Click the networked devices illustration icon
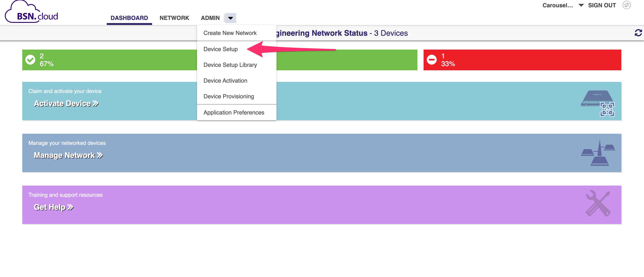 coord(598,153)
